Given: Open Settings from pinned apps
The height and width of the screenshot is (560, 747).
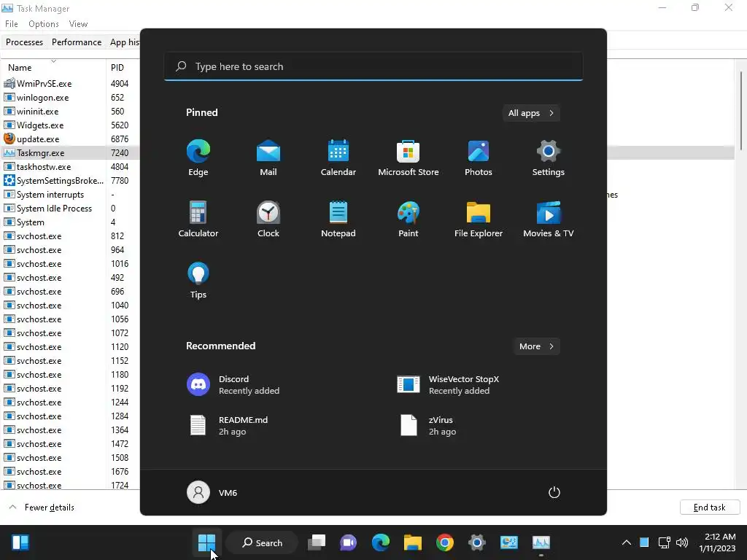Looking at the screenshot, I should coord(549,158).
